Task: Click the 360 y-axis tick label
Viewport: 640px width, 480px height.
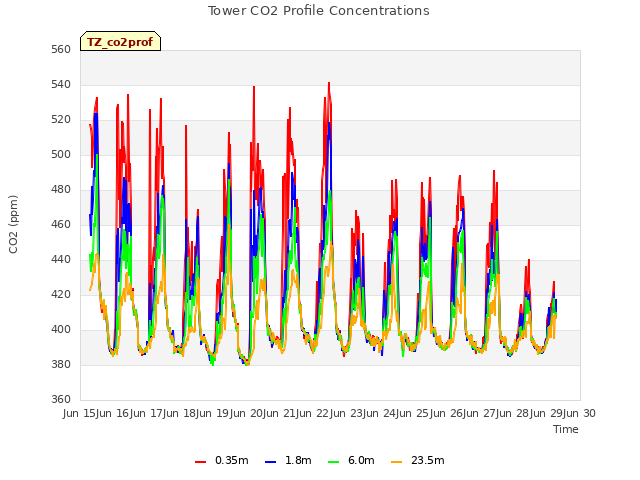Action: [61, 400]
